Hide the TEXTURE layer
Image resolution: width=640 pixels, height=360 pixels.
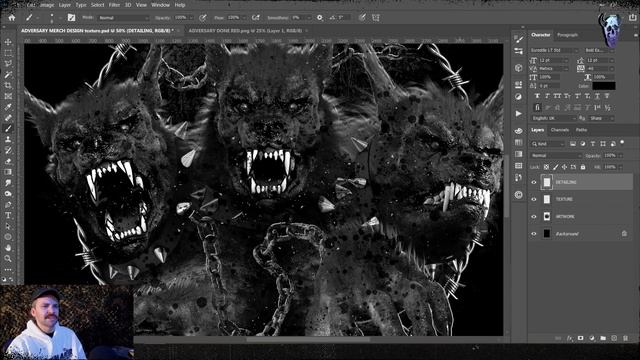click(x=533, y=199)
